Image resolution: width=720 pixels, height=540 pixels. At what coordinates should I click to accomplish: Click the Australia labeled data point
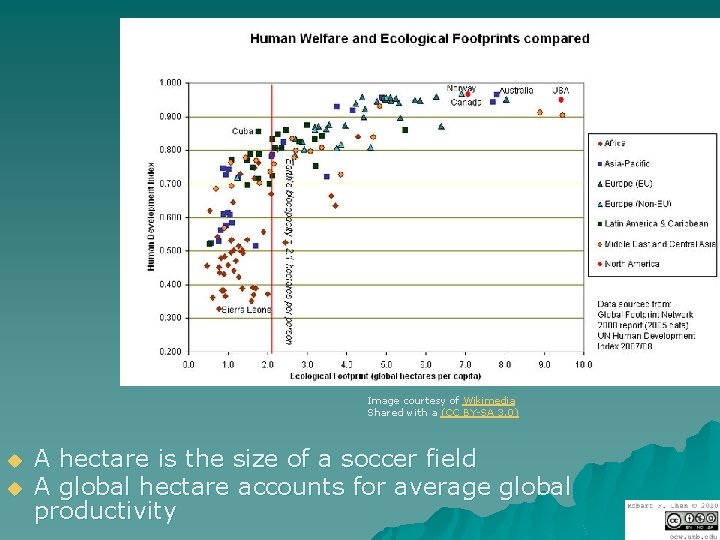pos(496,95)
